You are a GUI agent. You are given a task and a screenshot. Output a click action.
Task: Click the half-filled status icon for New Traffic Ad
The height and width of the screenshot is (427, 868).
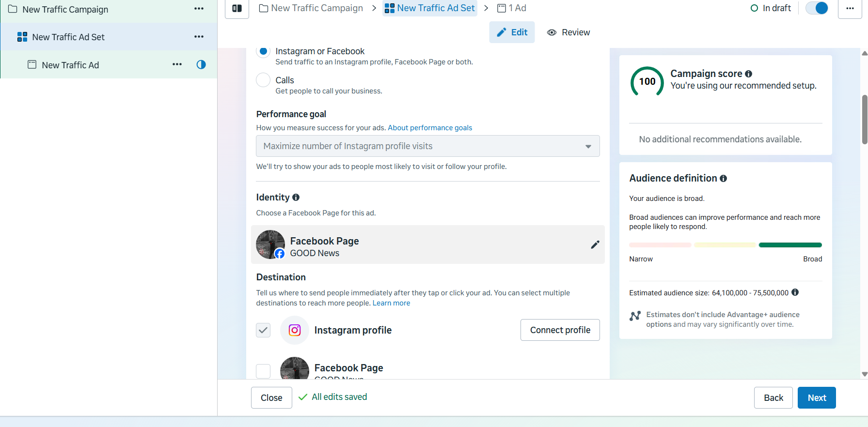(201, 64)
